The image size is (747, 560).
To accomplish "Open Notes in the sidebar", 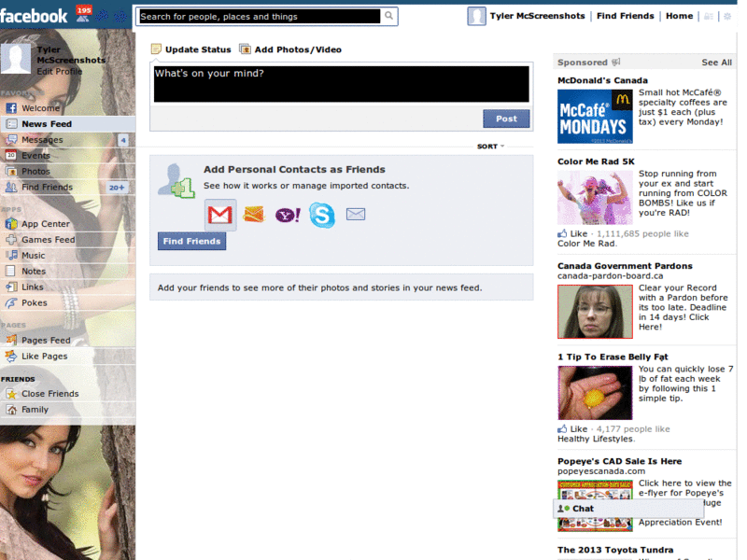I will click(34, 271).
